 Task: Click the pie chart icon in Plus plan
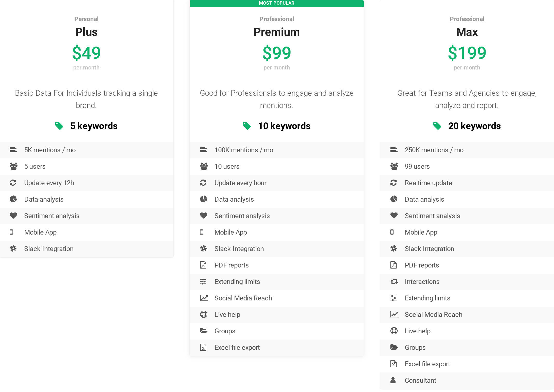click(13, 199)
